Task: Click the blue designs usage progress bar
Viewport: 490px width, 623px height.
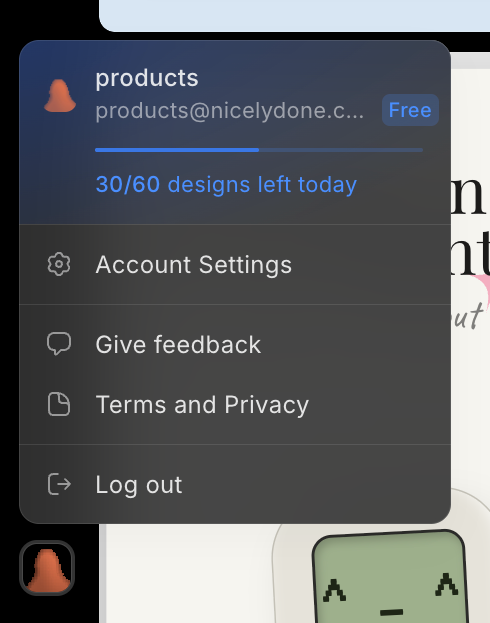Action: click(x=259, y=150)
